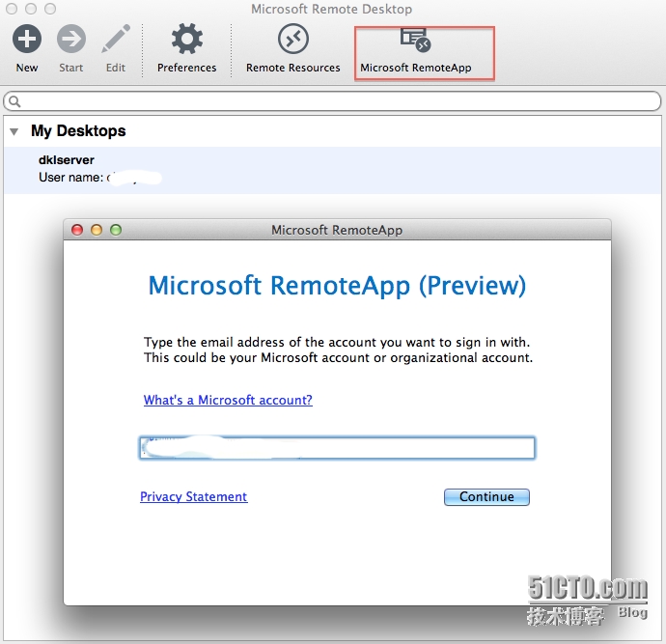Minimize the Microsoft RemoteApp dialog
Image resolution: width=666 pixels, height=644 pixels.
point(97,230)
